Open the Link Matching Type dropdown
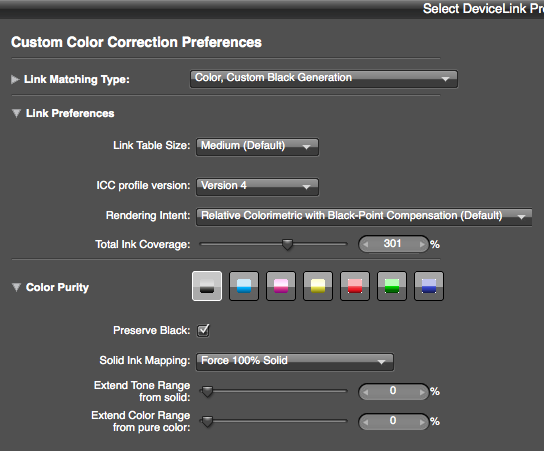This screenshot has width=544, height=451. (x=324, y=79)
